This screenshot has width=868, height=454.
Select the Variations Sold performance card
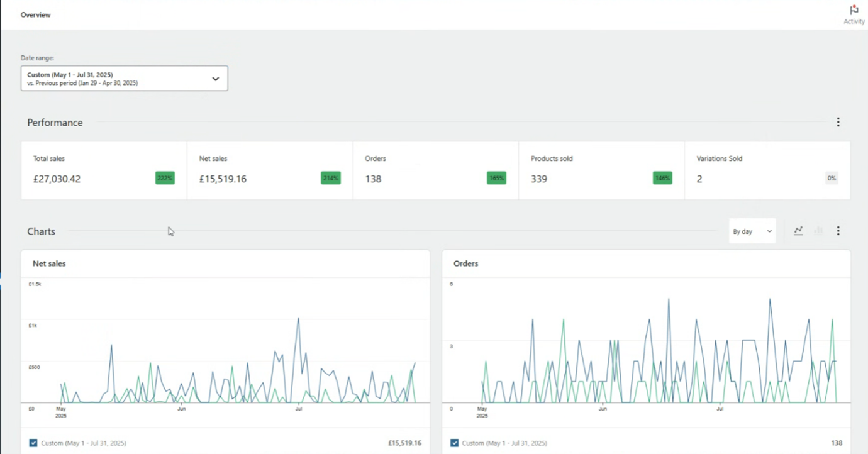pyautogui.click(x=767, y=170)
